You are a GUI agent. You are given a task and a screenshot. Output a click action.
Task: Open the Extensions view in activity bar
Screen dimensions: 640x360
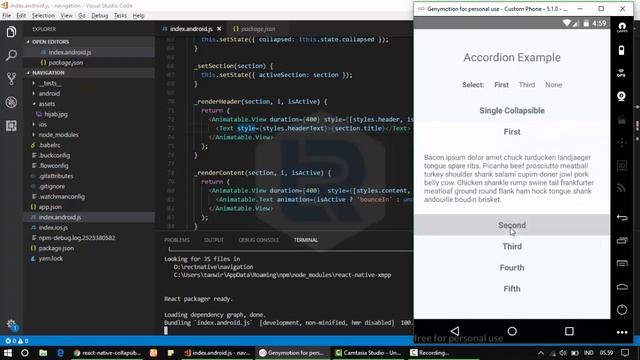[x=11, y=126]
